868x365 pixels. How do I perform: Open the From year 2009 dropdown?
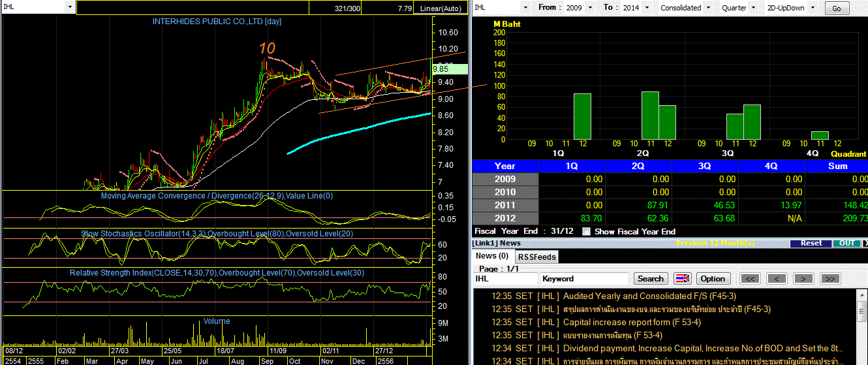click(591, 7)
